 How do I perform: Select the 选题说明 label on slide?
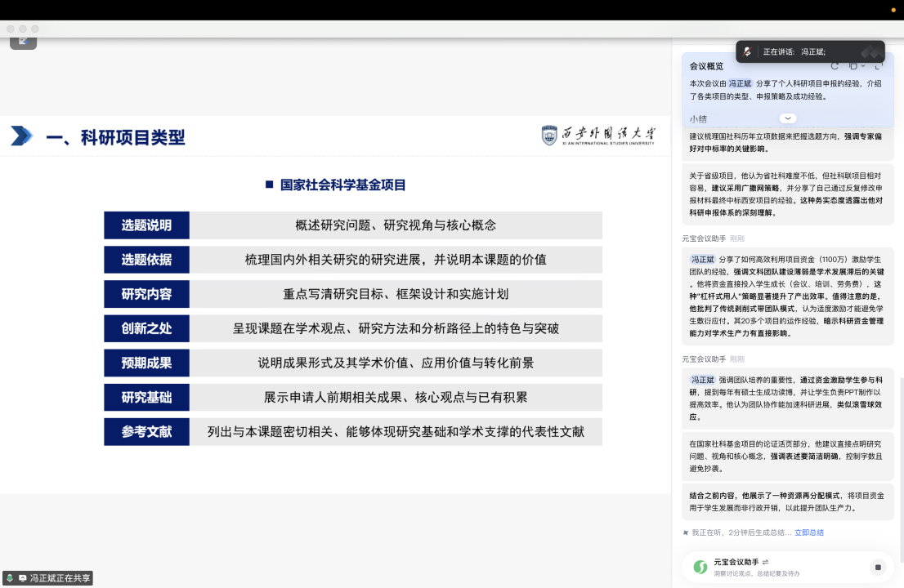coord(146,225)
